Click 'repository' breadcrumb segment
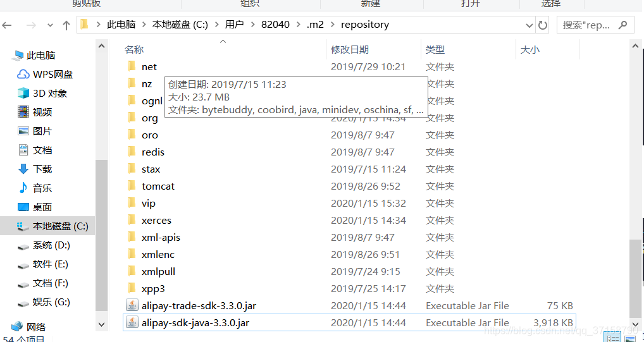Viewport: 644px width, 342px height. click(x=365, y=25)
